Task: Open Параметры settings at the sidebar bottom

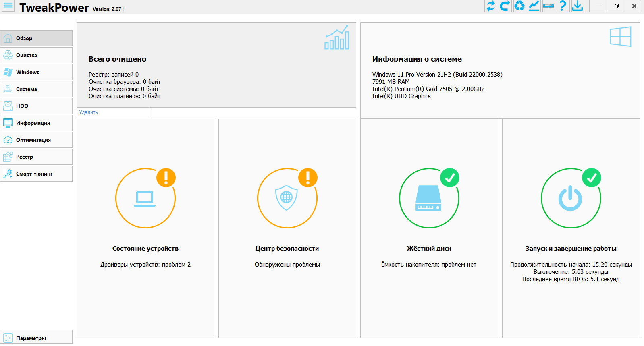Action: (x=36, y=338)
